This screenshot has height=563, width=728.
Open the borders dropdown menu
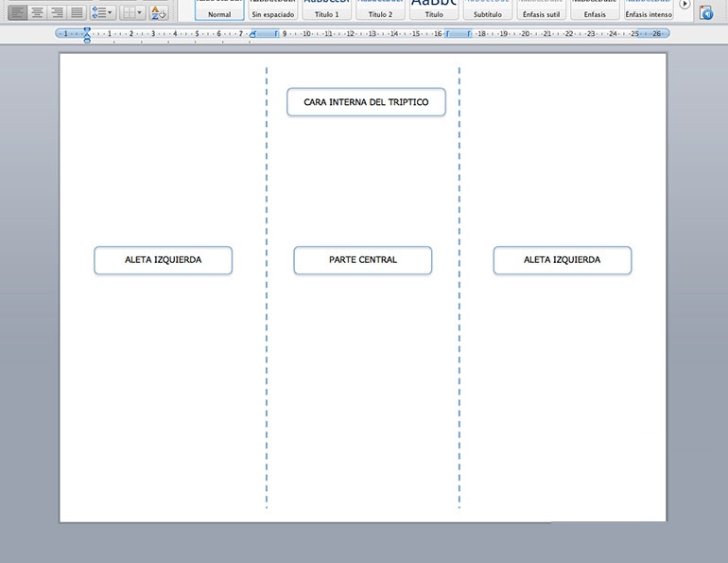pyautogui.click(x=134, y=12)
